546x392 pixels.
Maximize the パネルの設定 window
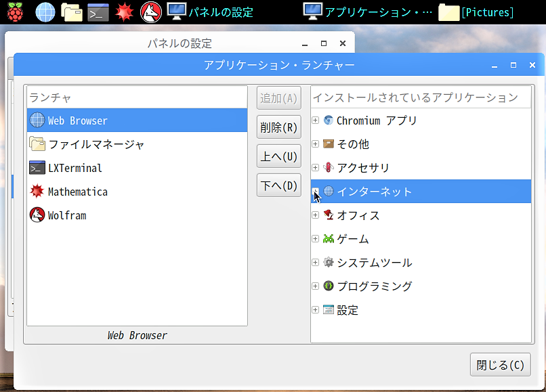[x=324, y=43]
